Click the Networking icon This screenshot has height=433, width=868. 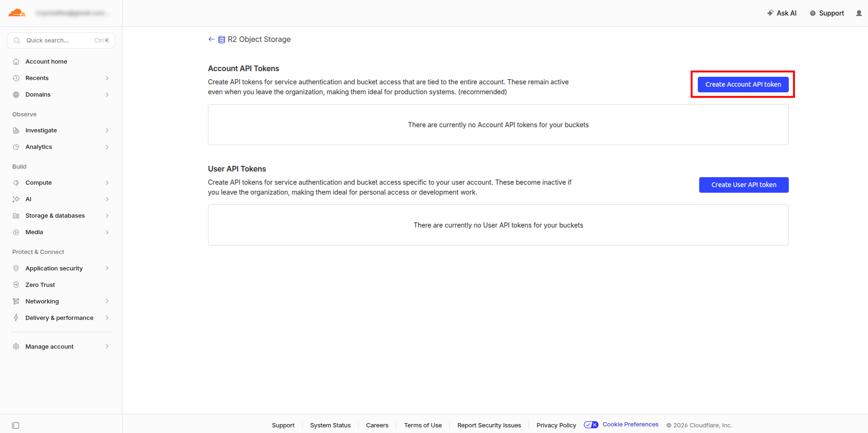[x=16, y=302]
